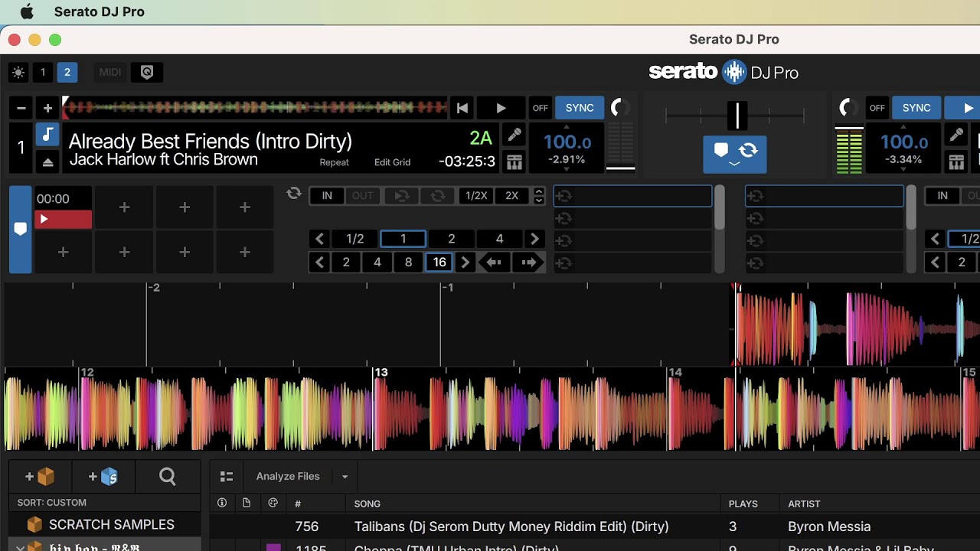Jump to track start on deck 1
This screenshot has height=551, width=980.
(x=462, y=109)
